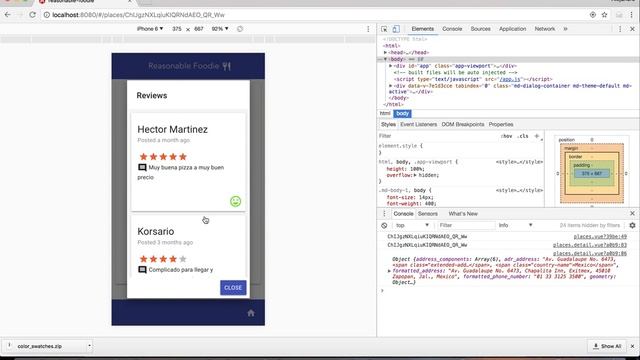Click the home icon in the app footer
640x360 pixels.
(x=251, y=313)
